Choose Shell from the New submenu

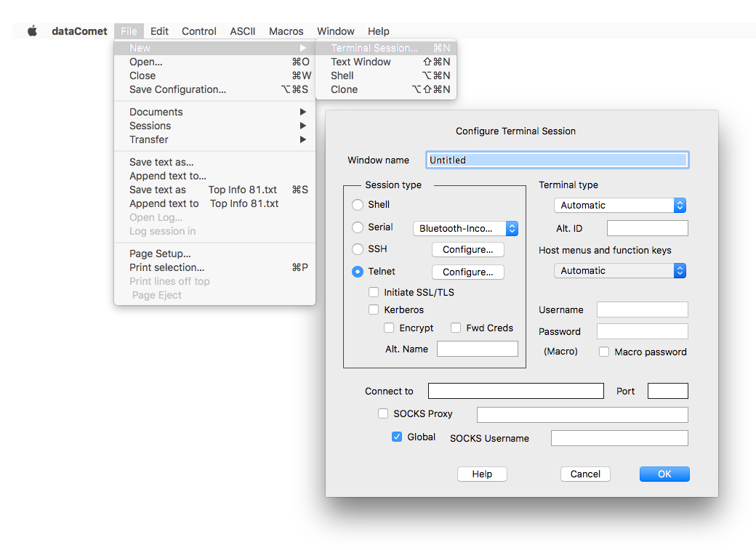386,76
